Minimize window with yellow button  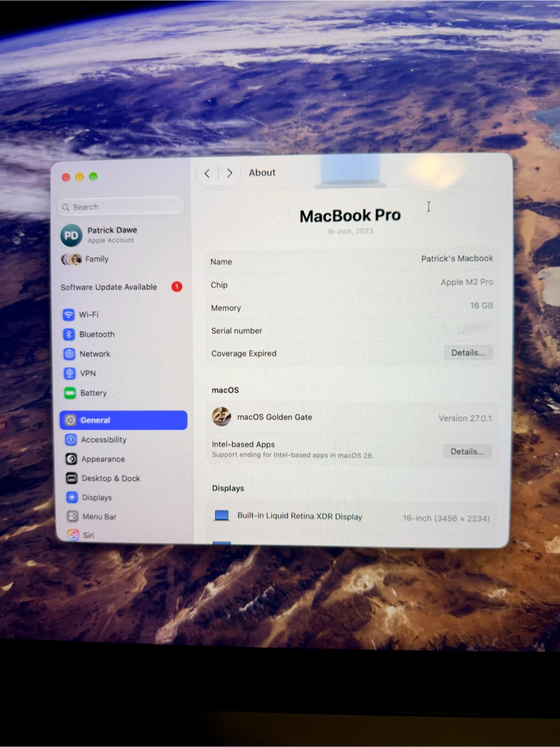pos(79,177)
